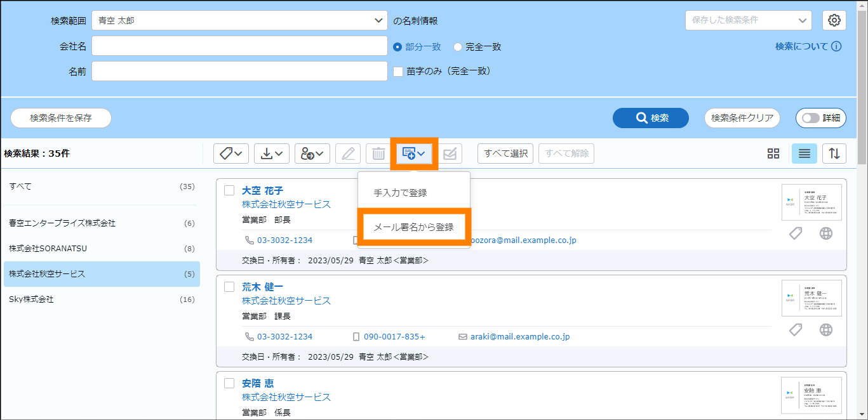Switch to grid view layout
The image size is (868, 420).
pos(773,154)
